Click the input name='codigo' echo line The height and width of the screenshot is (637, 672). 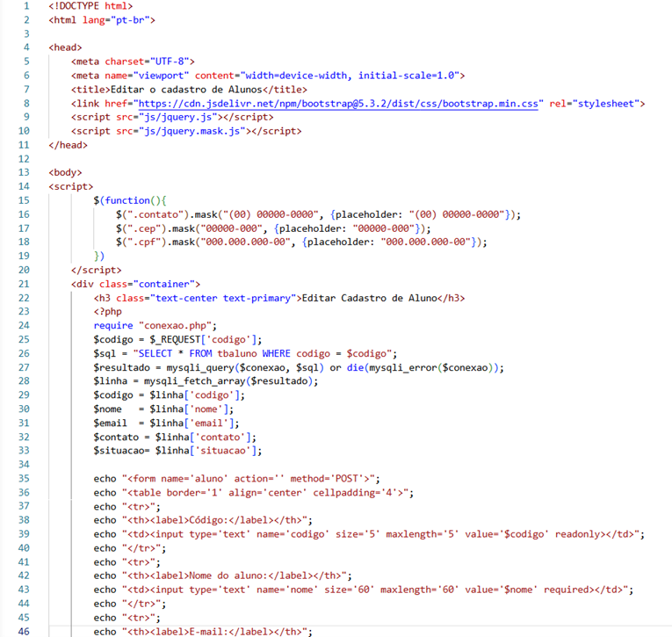tap(369, 534)
